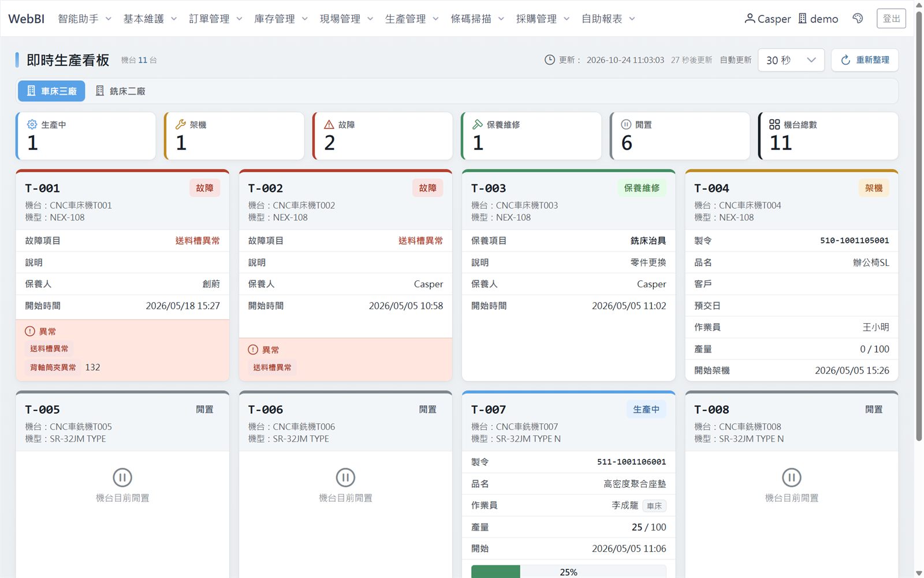Click the 背軸筒夾異常 tag in T-001
Image resolution: width=924 pixels, height=578 pixels.
pos(53,367)
